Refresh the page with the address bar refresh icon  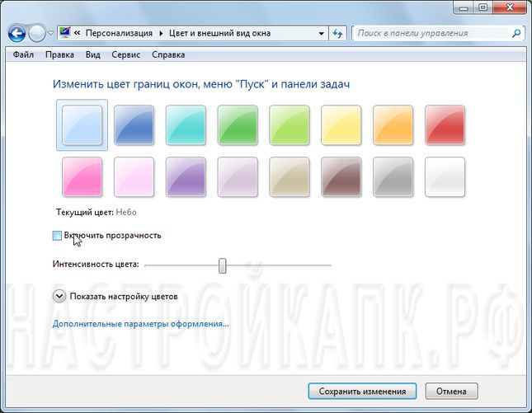337,34
